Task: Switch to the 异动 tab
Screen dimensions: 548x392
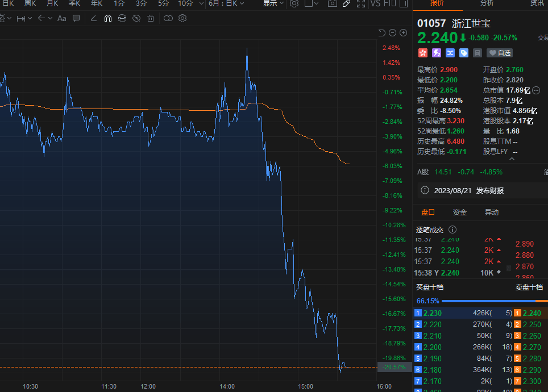Action: [x=491, y=212]
